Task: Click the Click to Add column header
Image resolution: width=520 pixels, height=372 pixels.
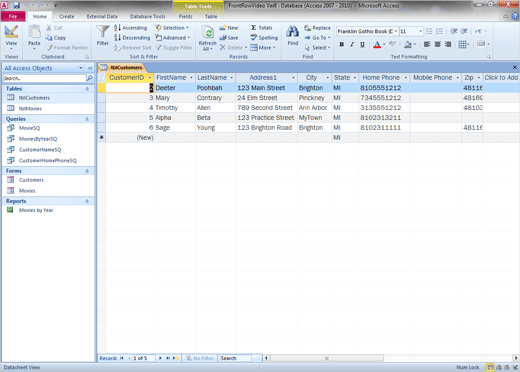Action: coord(501,78)
